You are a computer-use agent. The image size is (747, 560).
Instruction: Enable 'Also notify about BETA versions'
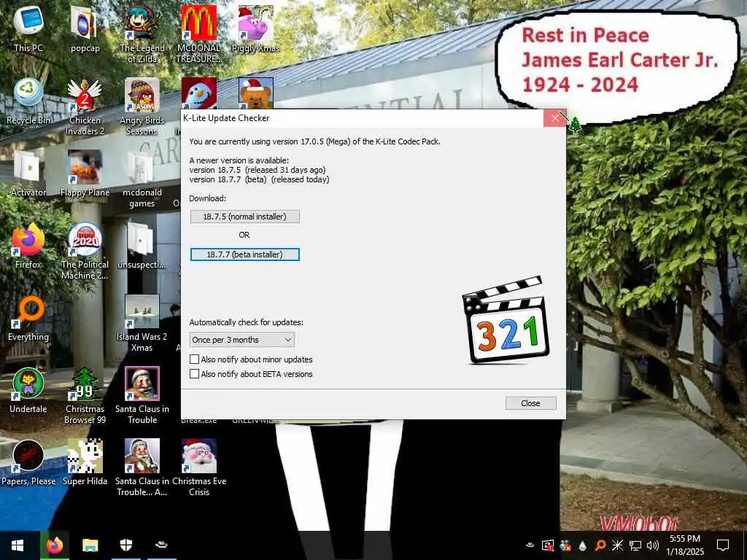[x=194, y=374]
